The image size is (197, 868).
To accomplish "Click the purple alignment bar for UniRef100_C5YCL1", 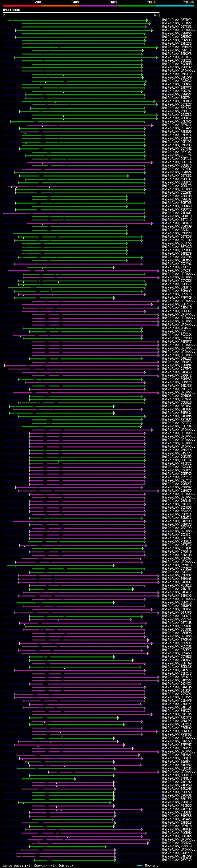I will tap(90, 125).
